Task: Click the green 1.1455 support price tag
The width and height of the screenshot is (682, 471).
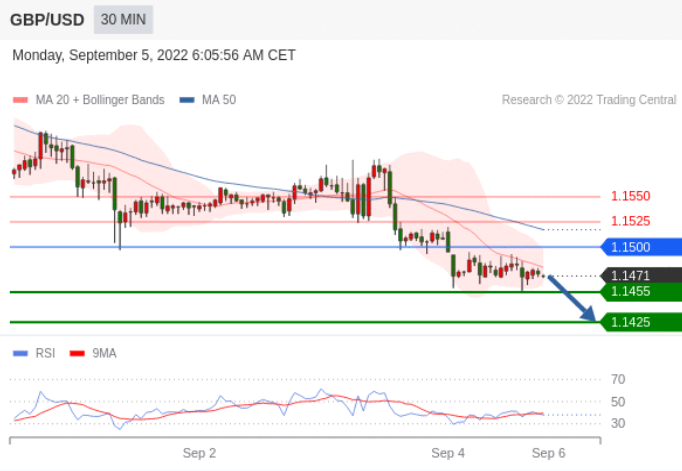Action: (x=641, y=292)
